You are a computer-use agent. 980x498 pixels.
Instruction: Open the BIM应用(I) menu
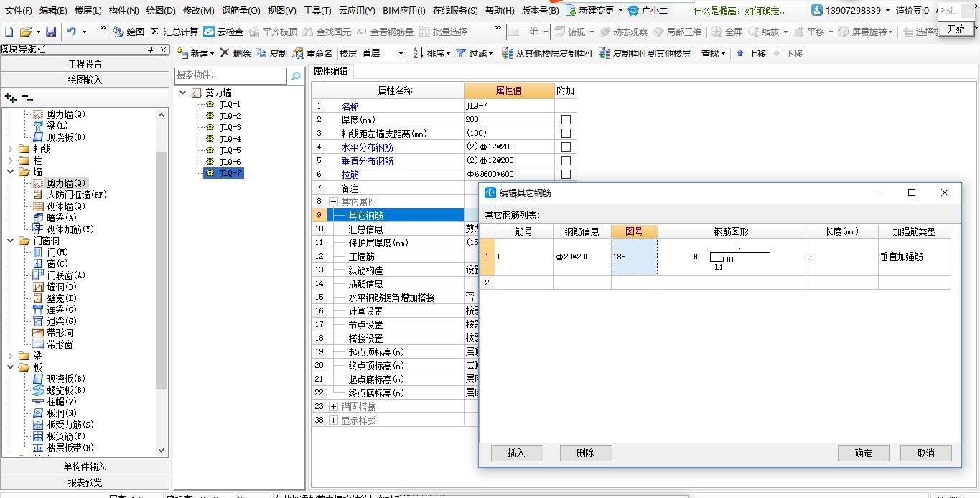(404, 11)
